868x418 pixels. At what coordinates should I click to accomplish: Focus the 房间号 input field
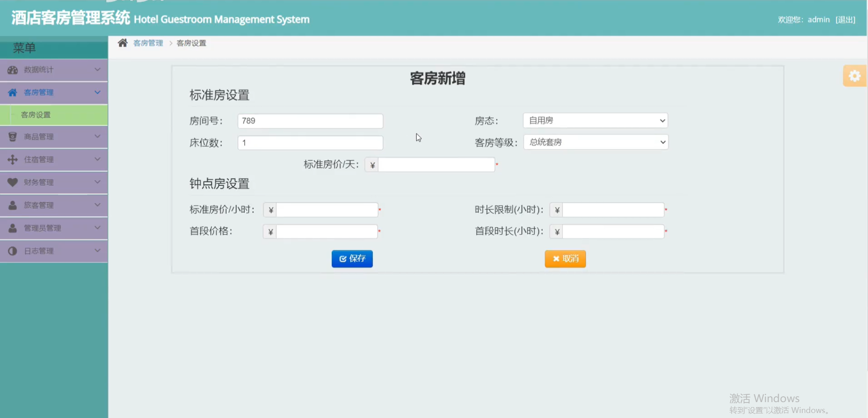coord(311,121)
